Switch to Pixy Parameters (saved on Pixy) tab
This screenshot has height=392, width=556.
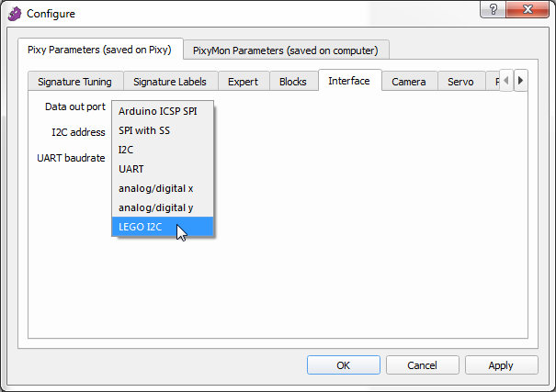tap(99, 50)
